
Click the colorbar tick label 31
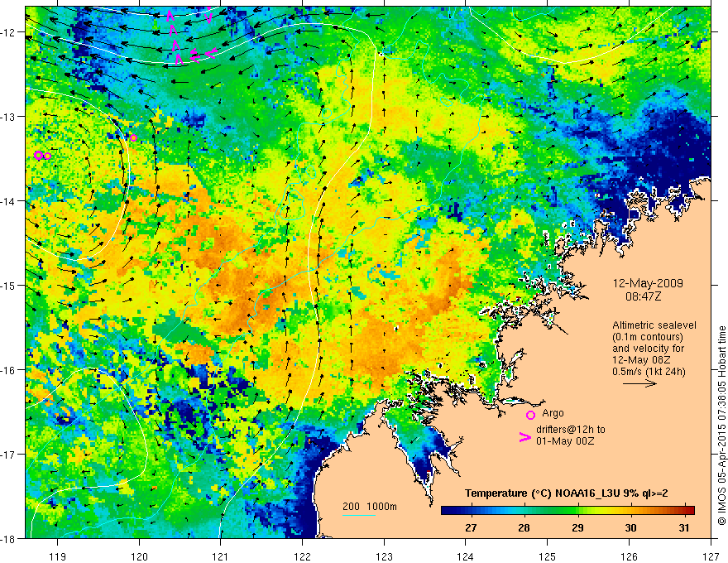pos(683,528)
